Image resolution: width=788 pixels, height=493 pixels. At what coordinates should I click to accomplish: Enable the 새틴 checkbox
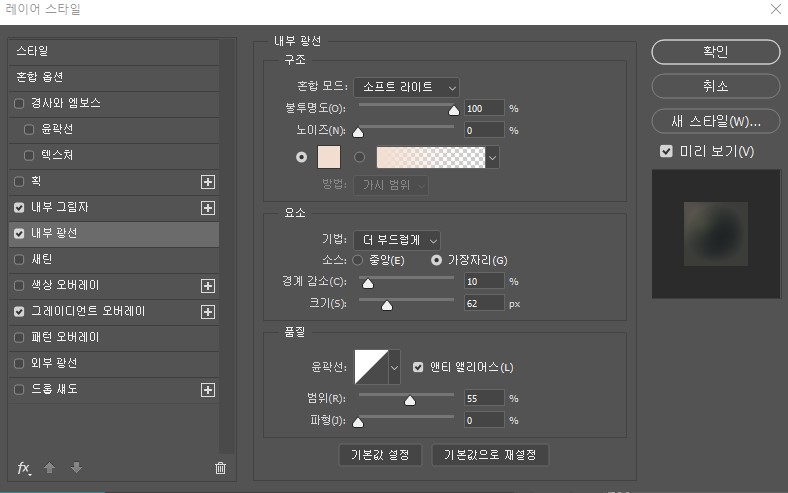pyautogui.click(x=19, y=260)
